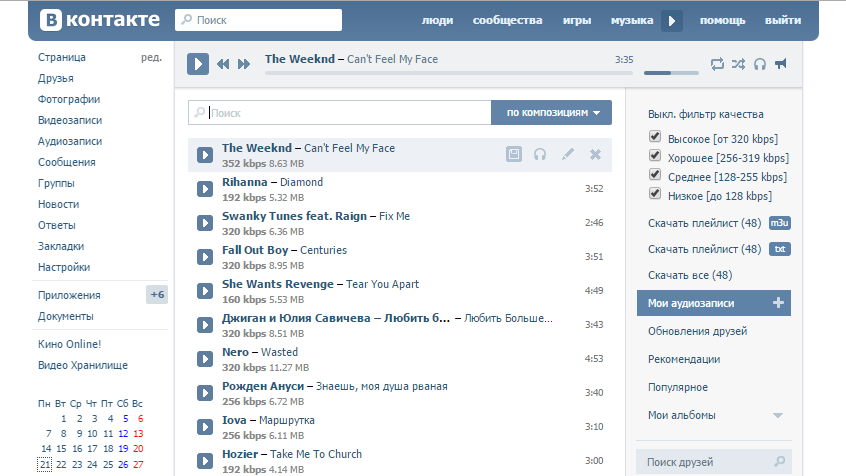Toggle the Хорошее [256-319 kbps] checkbox
846x476 pixels.
655,156
